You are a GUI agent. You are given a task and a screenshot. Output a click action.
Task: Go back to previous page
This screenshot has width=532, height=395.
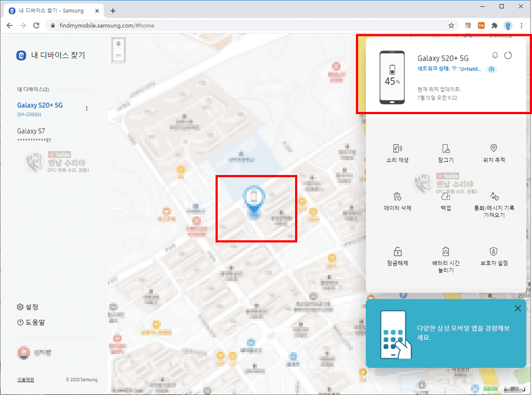9,25
